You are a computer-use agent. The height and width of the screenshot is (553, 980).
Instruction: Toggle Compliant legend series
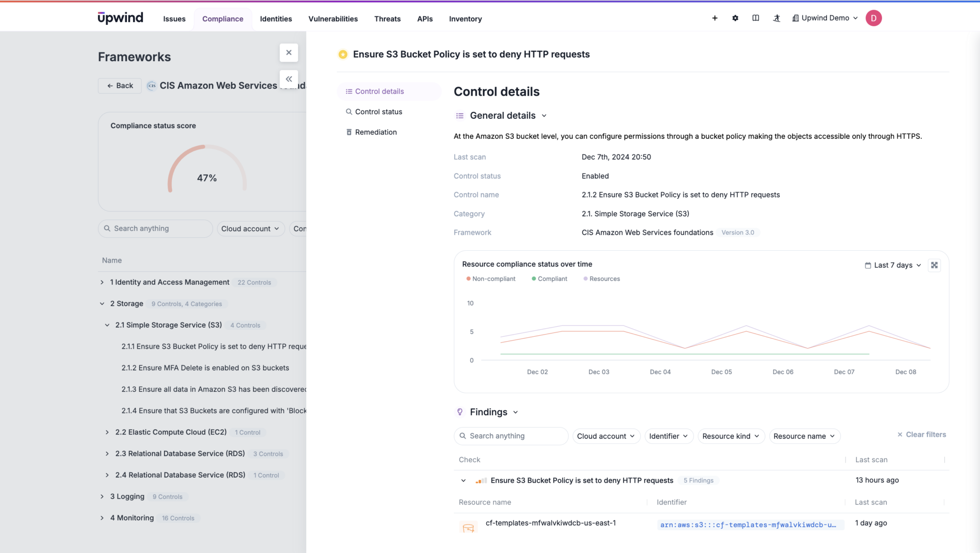pos(549,279)
